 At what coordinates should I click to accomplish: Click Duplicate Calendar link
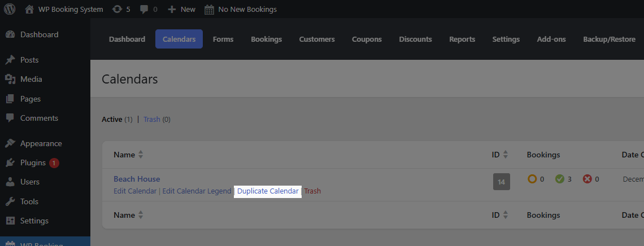(268, 191)
